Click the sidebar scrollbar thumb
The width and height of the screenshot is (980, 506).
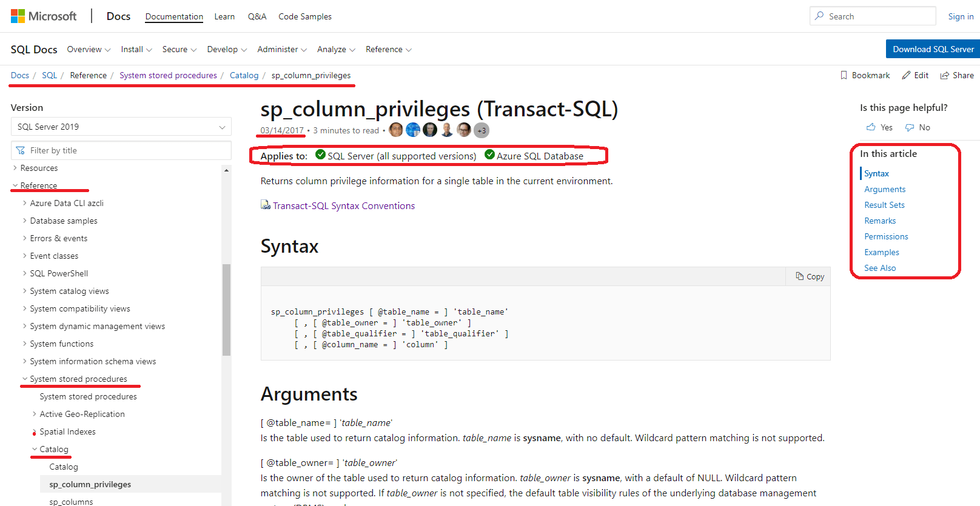point(226,309)
